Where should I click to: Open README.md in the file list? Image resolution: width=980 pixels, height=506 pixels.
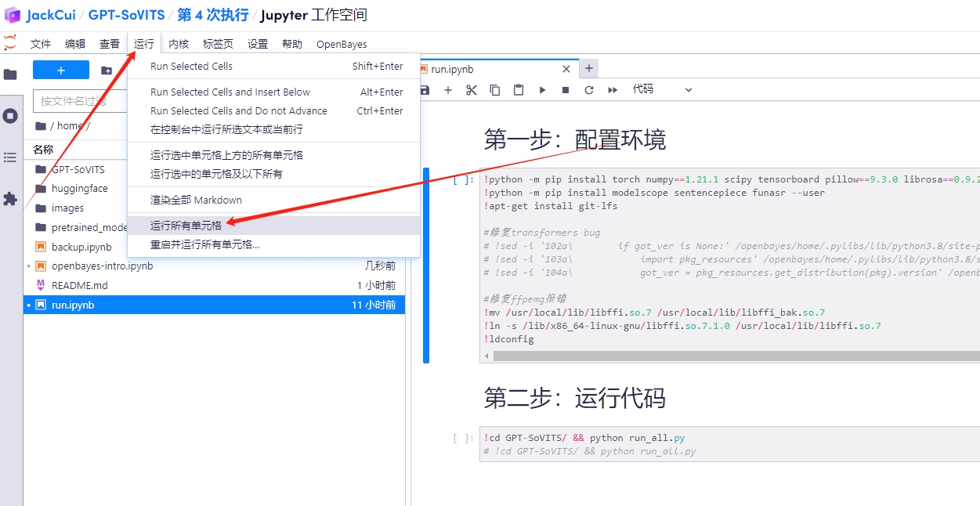[x=214, y=286]
